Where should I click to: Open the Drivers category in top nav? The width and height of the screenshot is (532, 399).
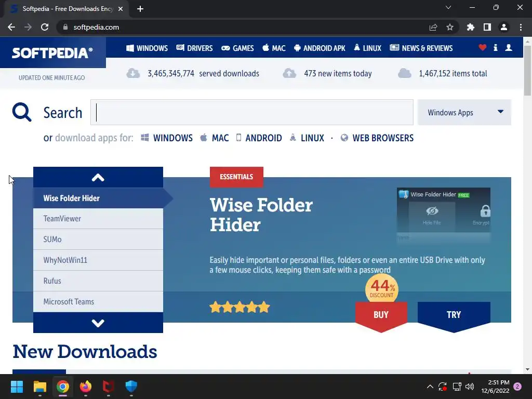point(194,48)
